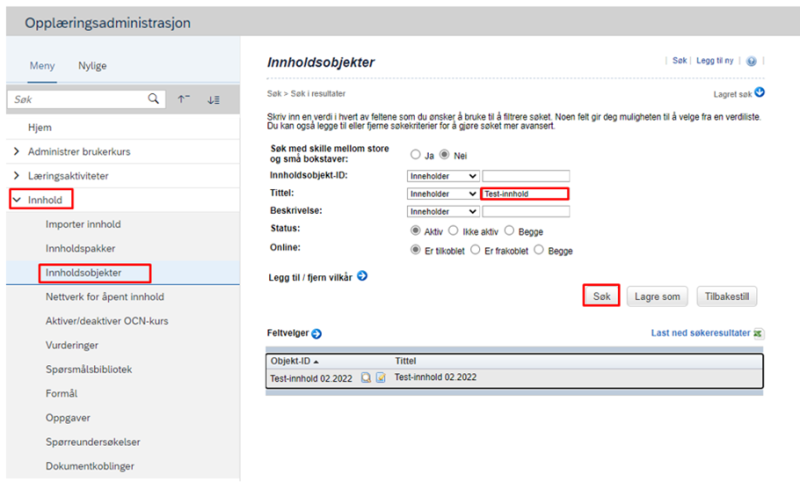Choose Begge in the Status row
Screen dimensions: 800x490
[x=509, y=231]
